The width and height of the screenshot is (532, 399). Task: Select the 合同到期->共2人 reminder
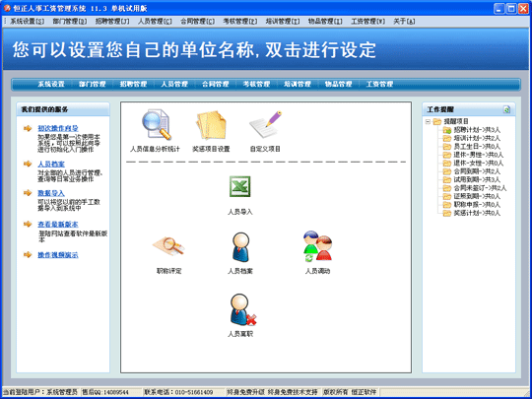[477, 171]
